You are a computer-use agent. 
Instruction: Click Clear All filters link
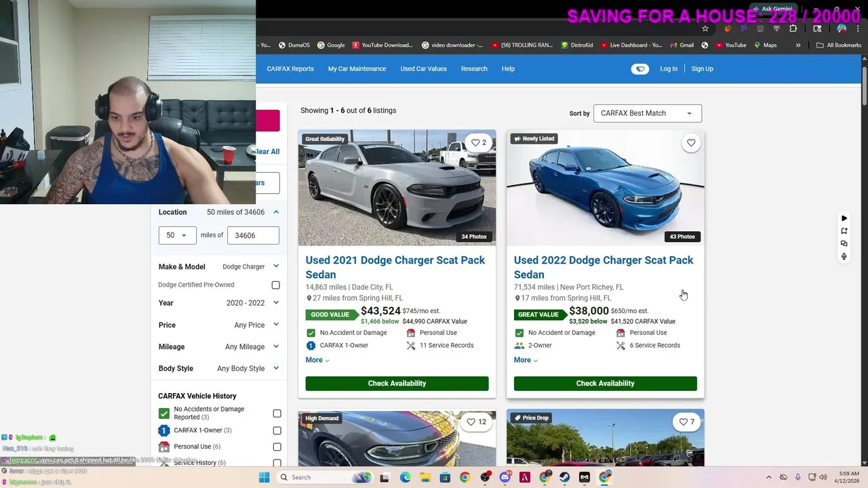268,151
